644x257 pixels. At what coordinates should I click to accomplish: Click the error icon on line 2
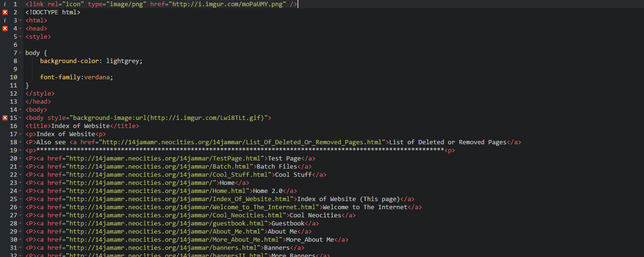click(5, 12)
